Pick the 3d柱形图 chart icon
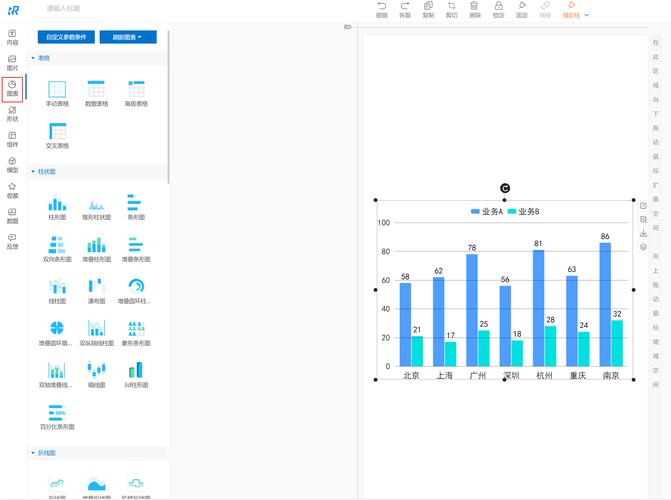The image size is (671, 500). tap(135, 371)
